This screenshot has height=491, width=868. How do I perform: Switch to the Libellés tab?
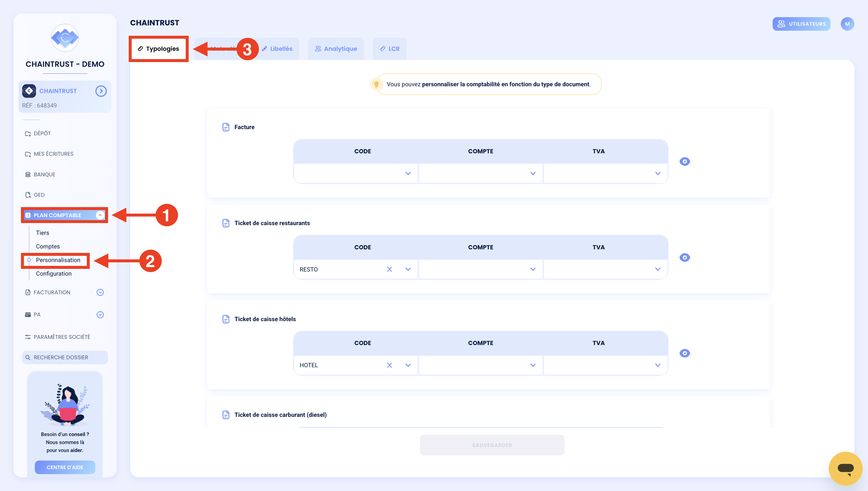click(277, 49)
